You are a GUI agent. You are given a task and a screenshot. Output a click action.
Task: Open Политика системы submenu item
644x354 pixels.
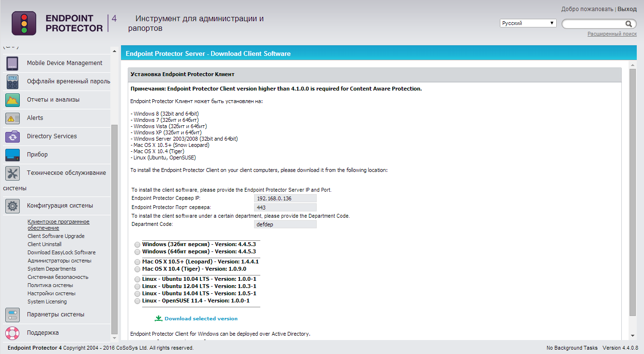[x=50, y=285]
